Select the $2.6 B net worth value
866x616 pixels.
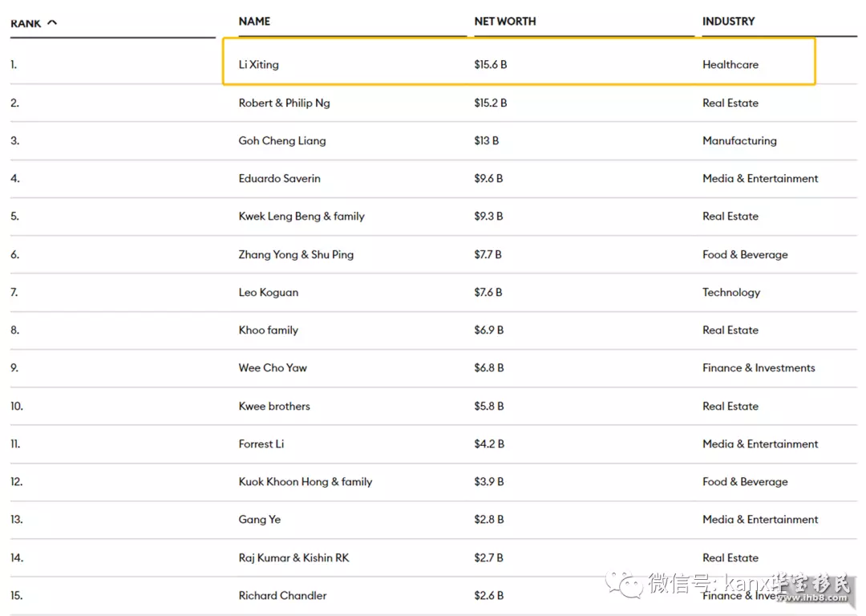pos(489,596)
